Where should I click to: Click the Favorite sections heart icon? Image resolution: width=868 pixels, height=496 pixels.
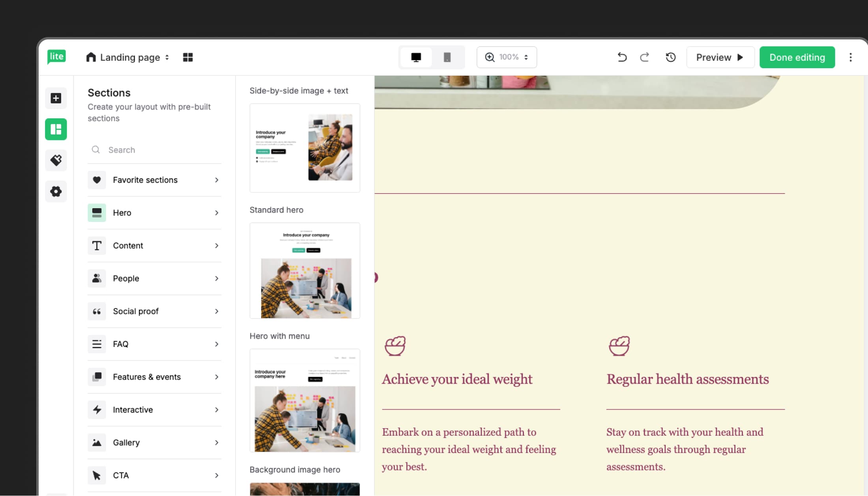pos(97,180)
